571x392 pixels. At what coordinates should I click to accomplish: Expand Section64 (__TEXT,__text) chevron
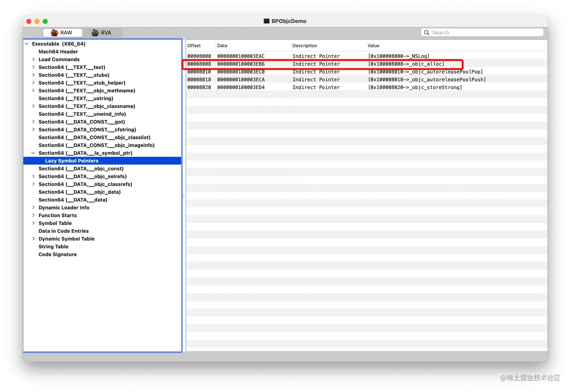click(33, 67)
